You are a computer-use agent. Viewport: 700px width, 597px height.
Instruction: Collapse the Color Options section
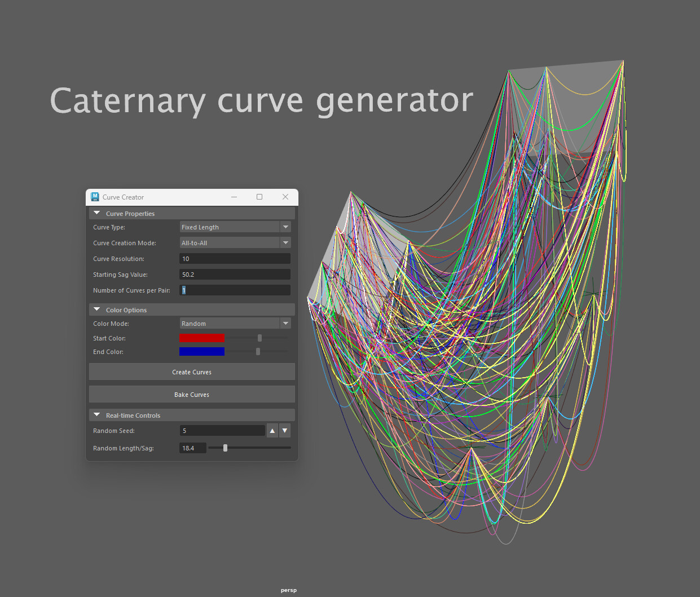(x=96, y=309)
